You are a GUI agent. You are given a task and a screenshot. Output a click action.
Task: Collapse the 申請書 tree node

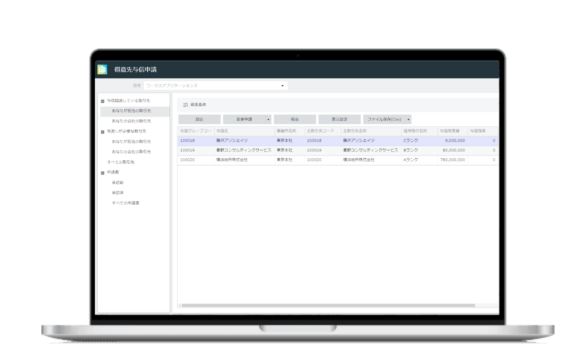(x=103, y=173)
